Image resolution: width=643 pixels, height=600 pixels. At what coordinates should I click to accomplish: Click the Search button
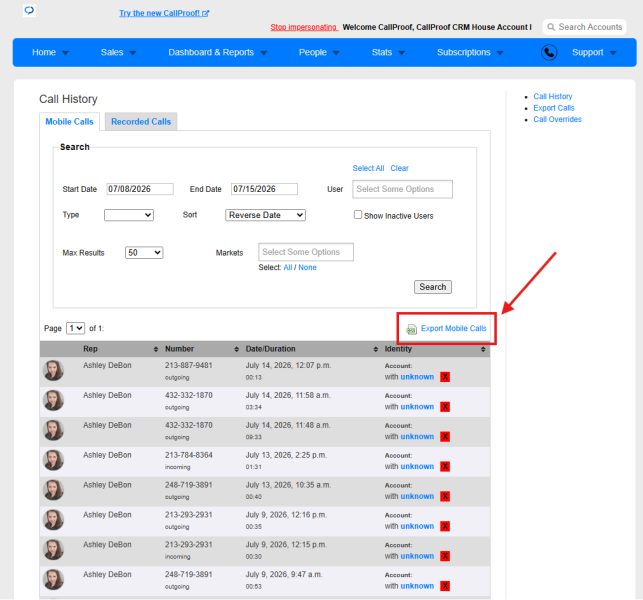coord(433,287)
